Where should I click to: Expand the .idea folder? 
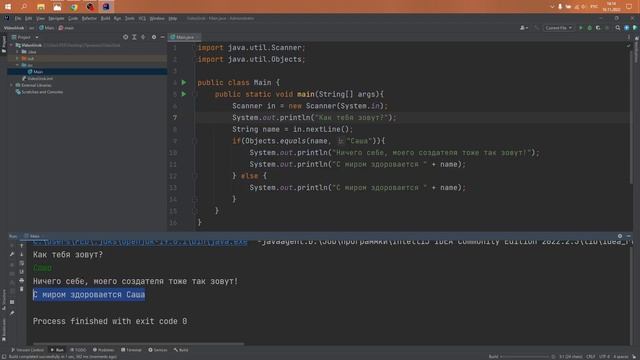[17, 52]
